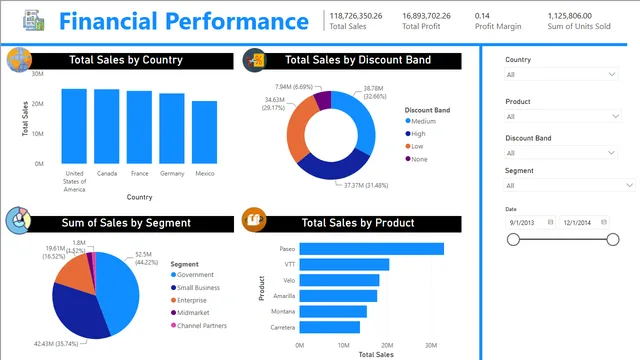Open the Country slicer dropdown

click(x=561, y=74)
